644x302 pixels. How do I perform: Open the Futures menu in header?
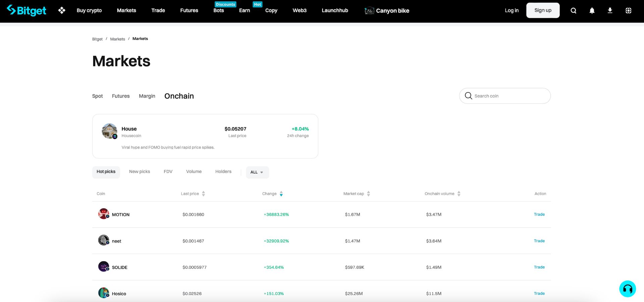click(x=189, y=10)
